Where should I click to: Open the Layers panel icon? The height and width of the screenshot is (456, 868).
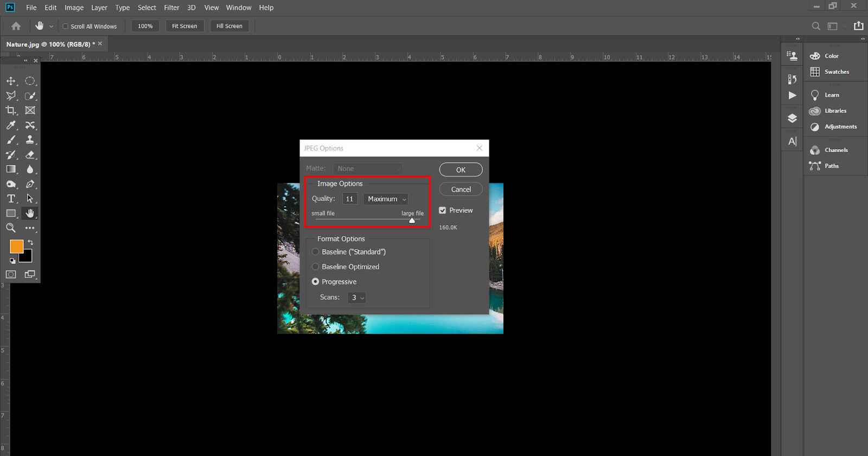(x=793, y=118)
